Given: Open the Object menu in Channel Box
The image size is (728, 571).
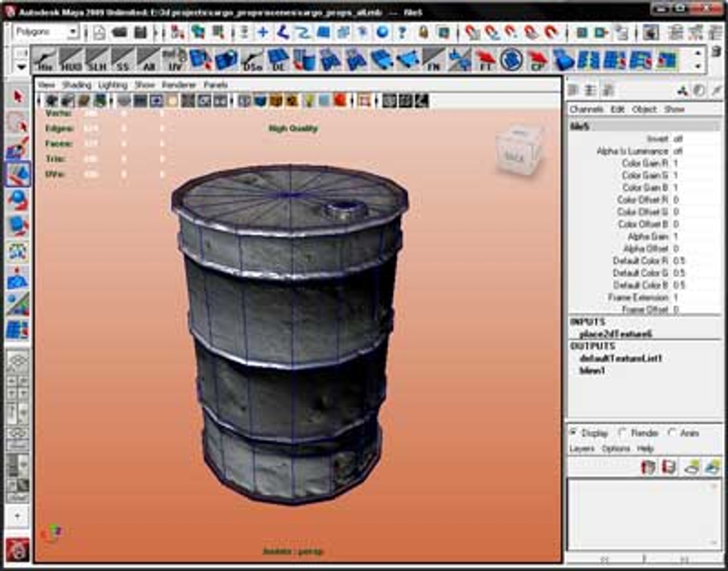Looking at the screenshot, I should coord(644,109).
